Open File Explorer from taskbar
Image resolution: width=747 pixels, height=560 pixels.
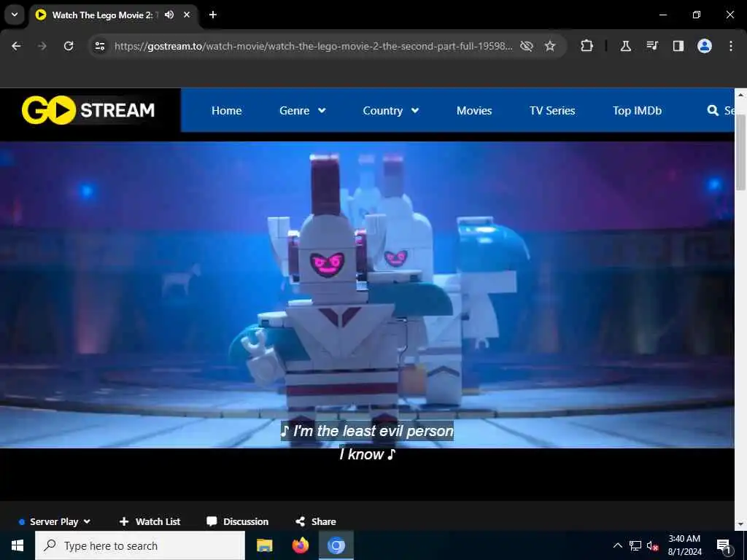click(x=264, y=545)
